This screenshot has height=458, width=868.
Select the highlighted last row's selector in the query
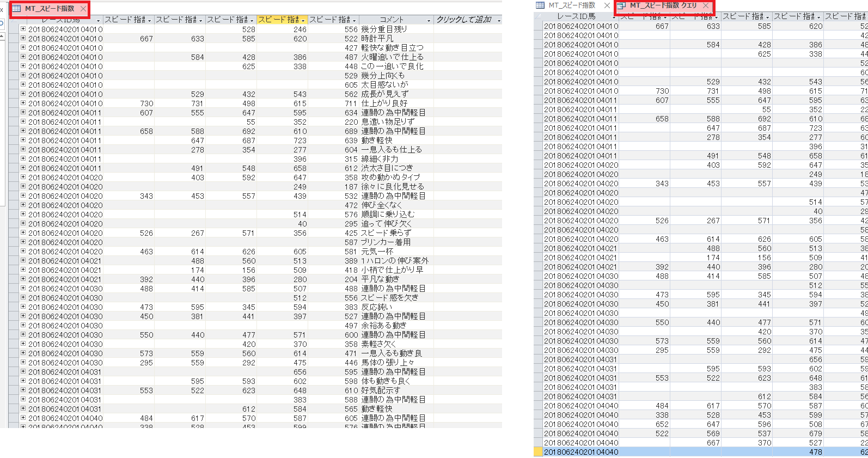point(538,452)
